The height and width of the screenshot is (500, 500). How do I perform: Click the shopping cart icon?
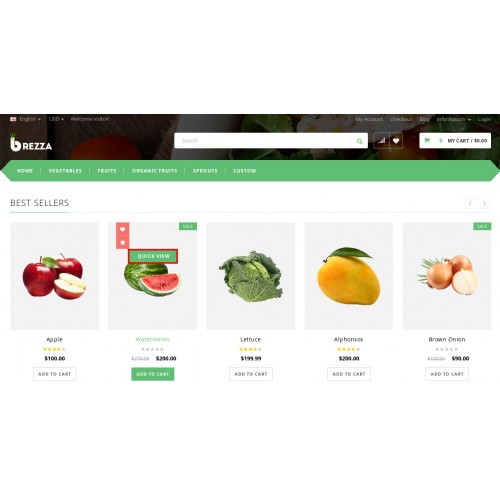(x=427, y=141)
